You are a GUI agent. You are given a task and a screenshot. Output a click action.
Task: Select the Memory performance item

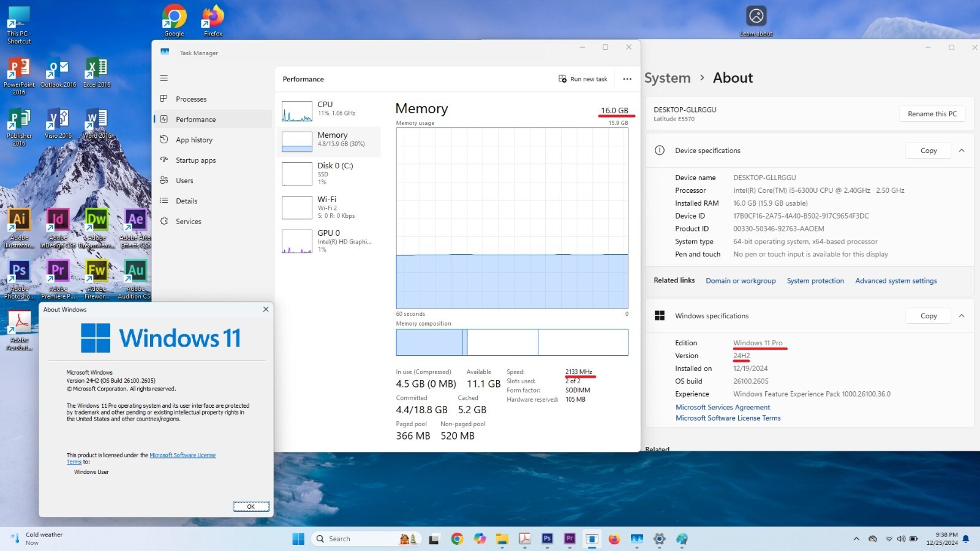(x=330, y=141)
